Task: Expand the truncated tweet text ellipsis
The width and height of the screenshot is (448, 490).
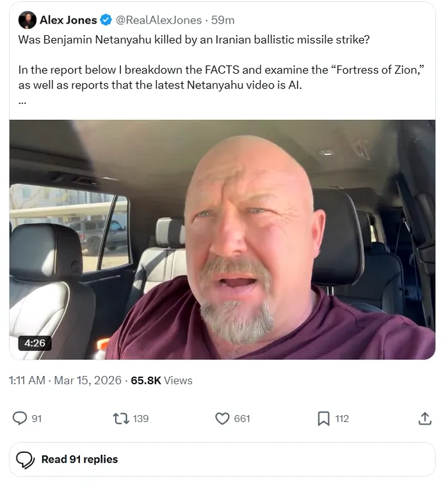Action: (x=22, y=101)
